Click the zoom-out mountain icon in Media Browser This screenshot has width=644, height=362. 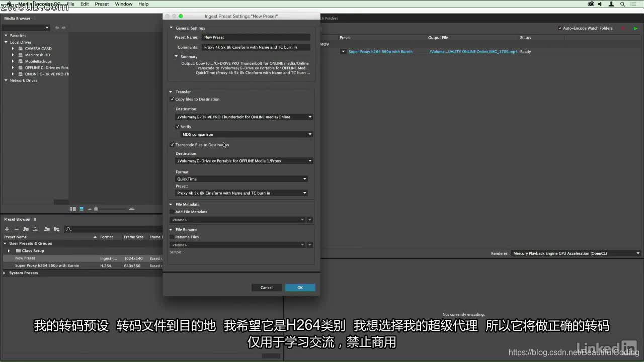(x=90, y=209)
